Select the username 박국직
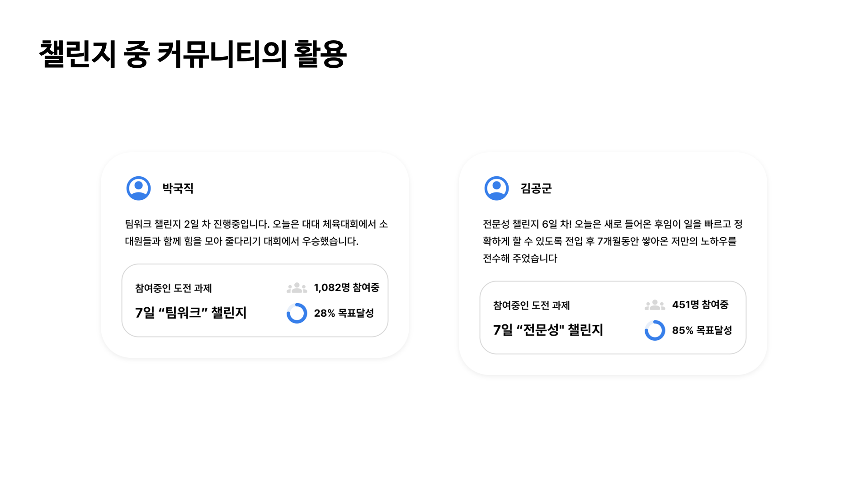This screenshot has width=868, height=488. 178,188
